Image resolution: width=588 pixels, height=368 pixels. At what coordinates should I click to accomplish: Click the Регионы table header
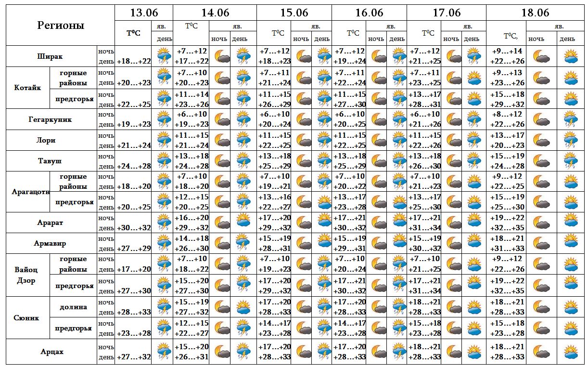(x=61, y=26)
